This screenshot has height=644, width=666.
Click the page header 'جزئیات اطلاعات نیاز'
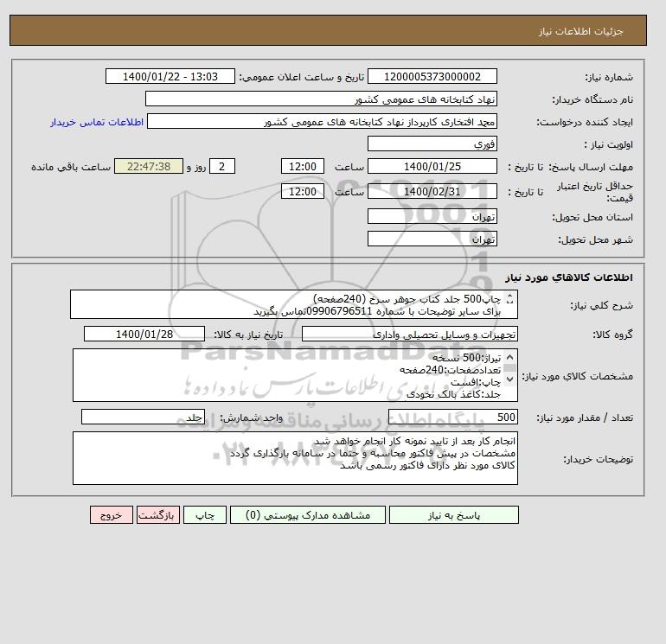[x=580, y=31]
